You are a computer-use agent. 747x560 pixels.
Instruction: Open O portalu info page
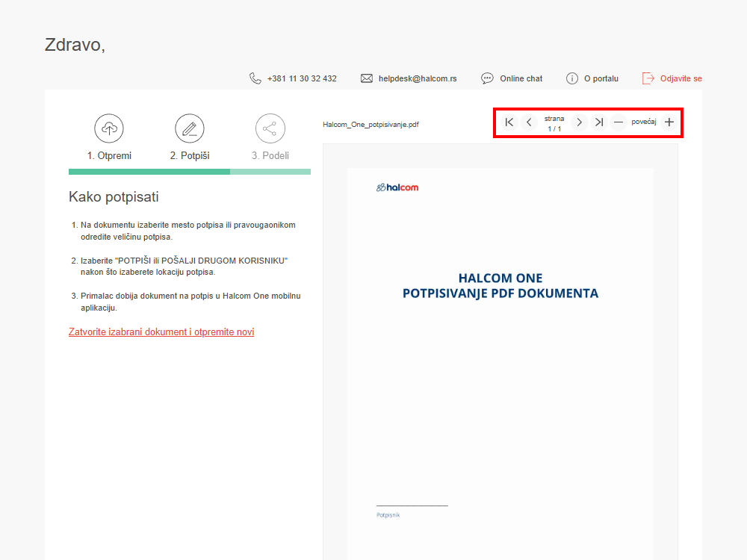tap(601, 78)
